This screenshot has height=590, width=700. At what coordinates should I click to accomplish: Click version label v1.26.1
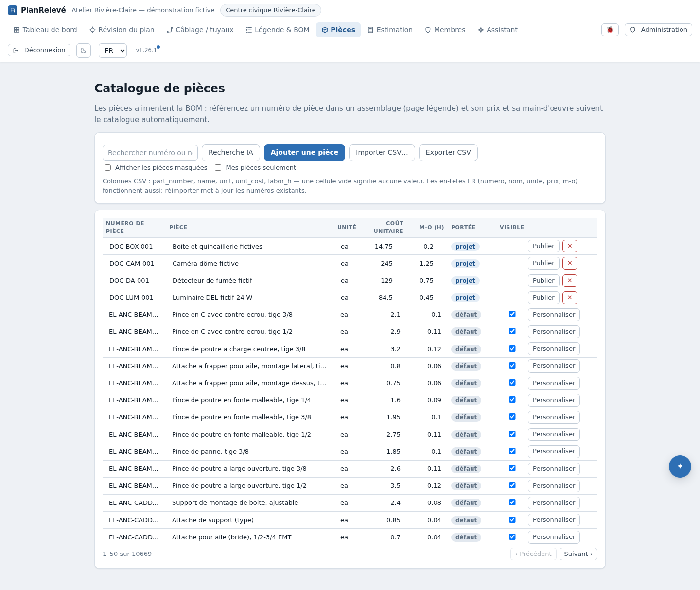click(x=146, y=50)
